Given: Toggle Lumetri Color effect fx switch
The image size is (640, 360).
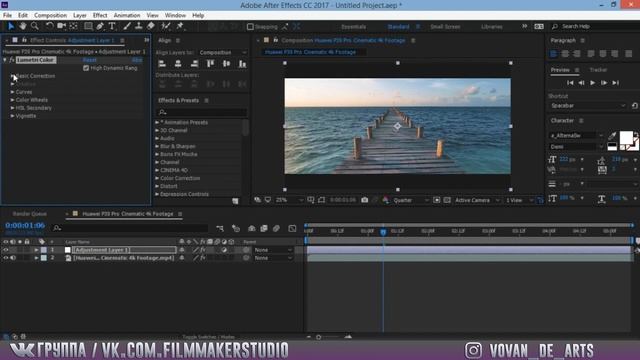Looking at the screenshot, I should pos(12,60).
